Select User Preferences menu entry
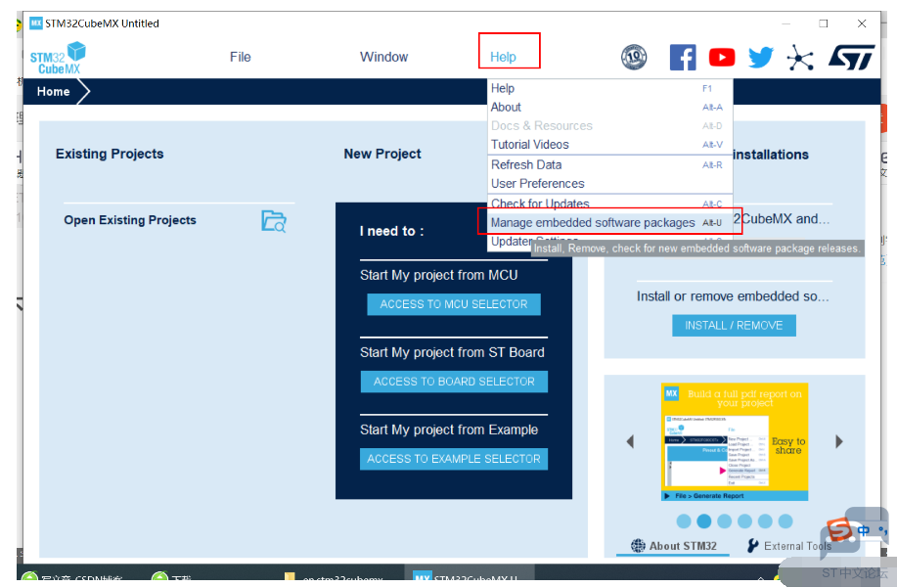897x588 pixels. click(609, 184)
